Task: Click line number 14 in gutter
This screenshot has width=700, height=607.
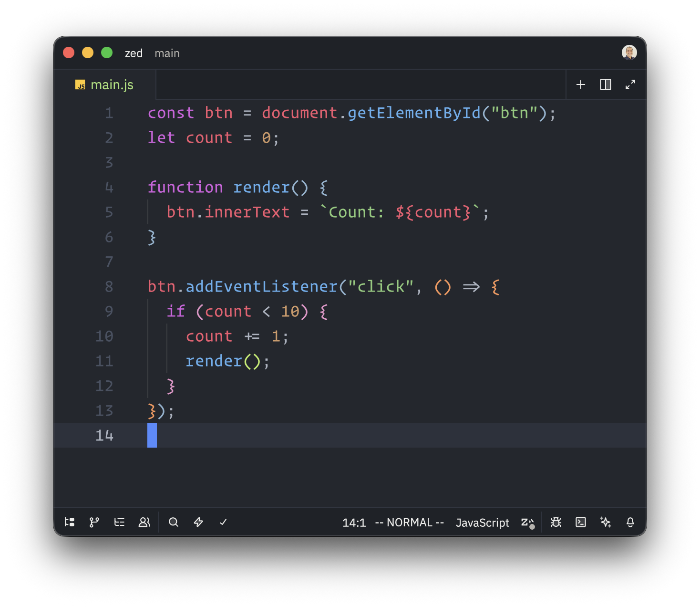Action: tap(104, 436)
